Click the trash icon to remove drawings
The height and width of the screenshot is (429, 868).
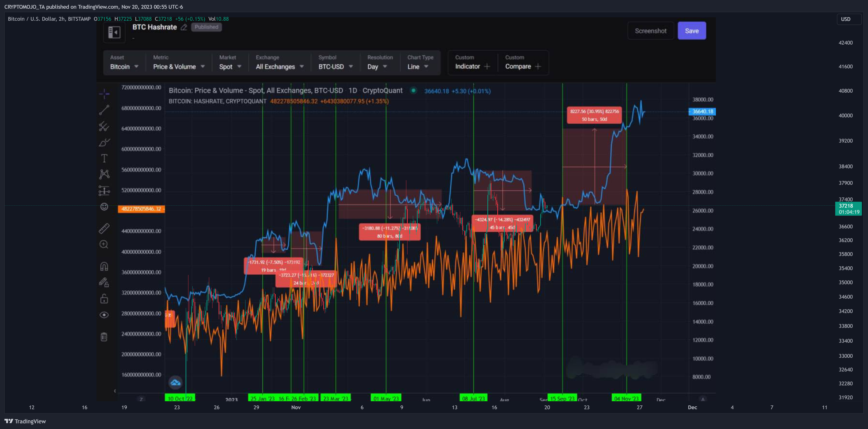click(x=104, y=337)
